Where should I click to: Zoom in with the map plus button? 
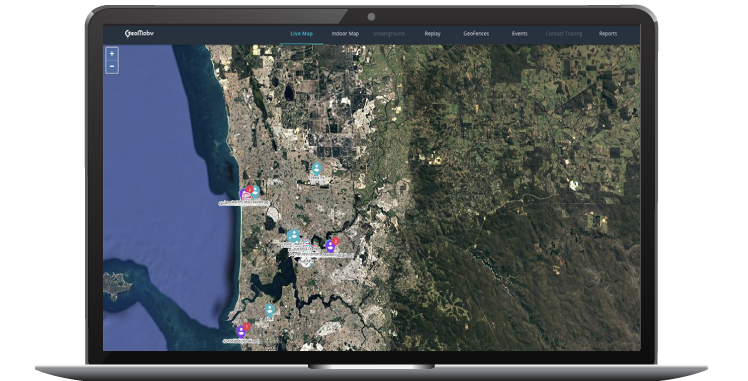click(112, 54)
